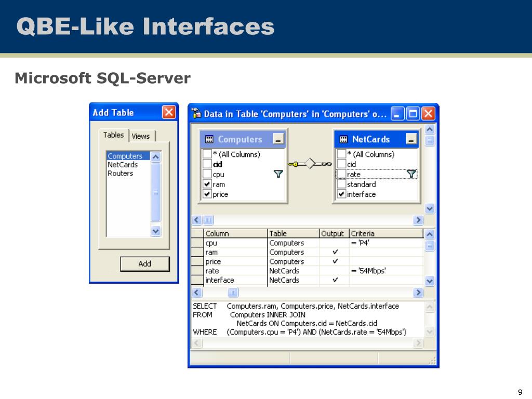Click the Table header in the grid

click(x=294, y=233)
